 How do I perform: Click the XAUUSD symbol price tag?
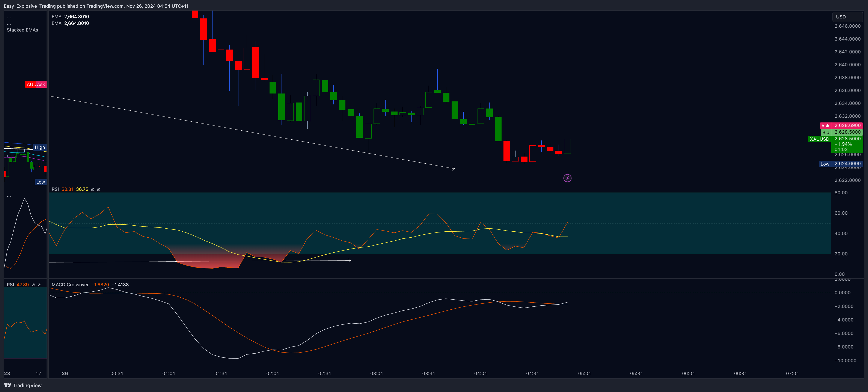pos(820,139)
